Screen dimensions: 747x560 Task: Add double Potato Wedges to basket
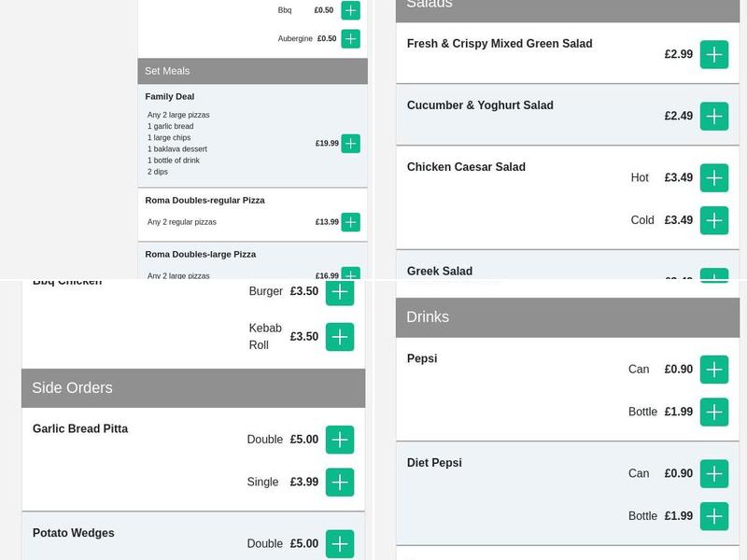(x=340, y=544)
